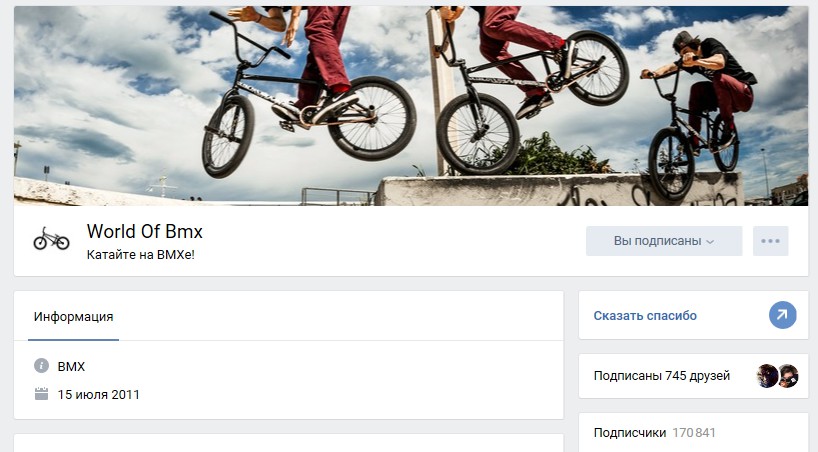Viewport: 818px width, 452px height.
Task: Click the World Of Bmx group title
Action: tap(145, 231)
